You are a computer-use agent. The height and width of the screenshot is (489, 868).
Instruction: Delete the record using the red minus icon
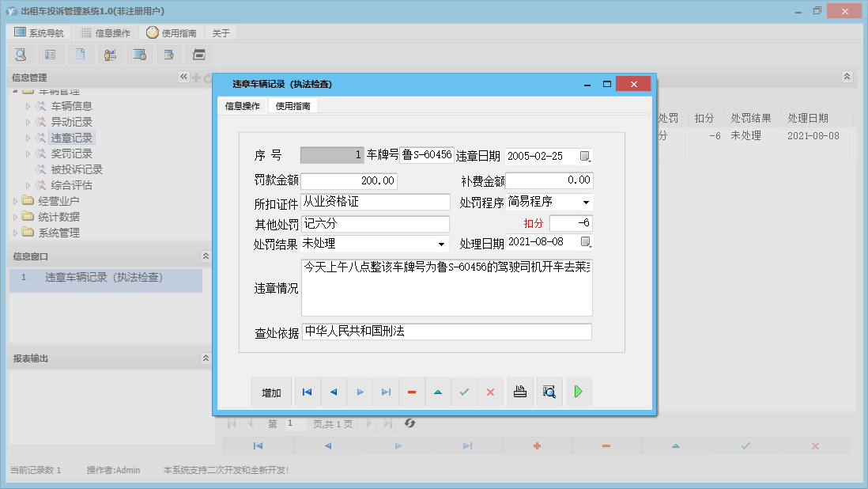(412, 392)
